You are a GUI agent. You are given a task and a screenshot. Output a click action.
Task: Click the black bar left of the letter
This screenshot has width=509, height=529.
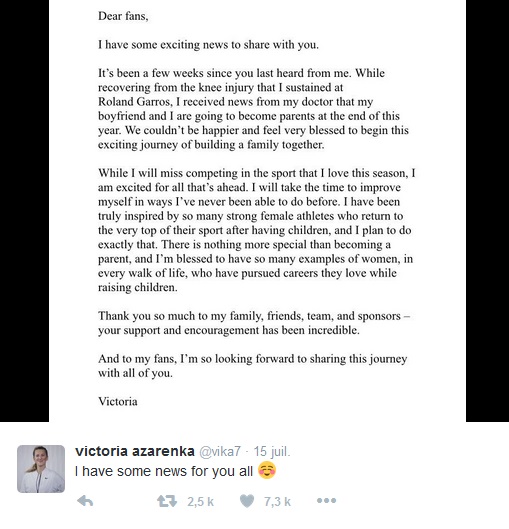pos(24,211)
